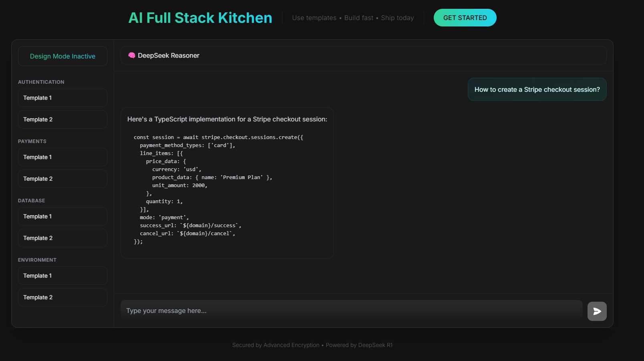Viewport: 644px width, 361px height.
Task: Choose Database Template 2
Action: coord(62,238)
